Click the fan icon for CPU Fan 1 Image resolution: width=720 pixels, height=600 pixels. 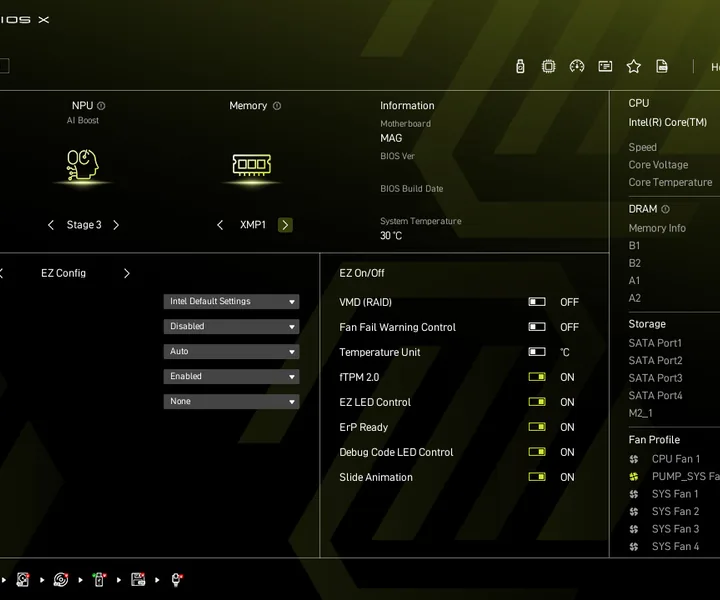click(634, 459)
